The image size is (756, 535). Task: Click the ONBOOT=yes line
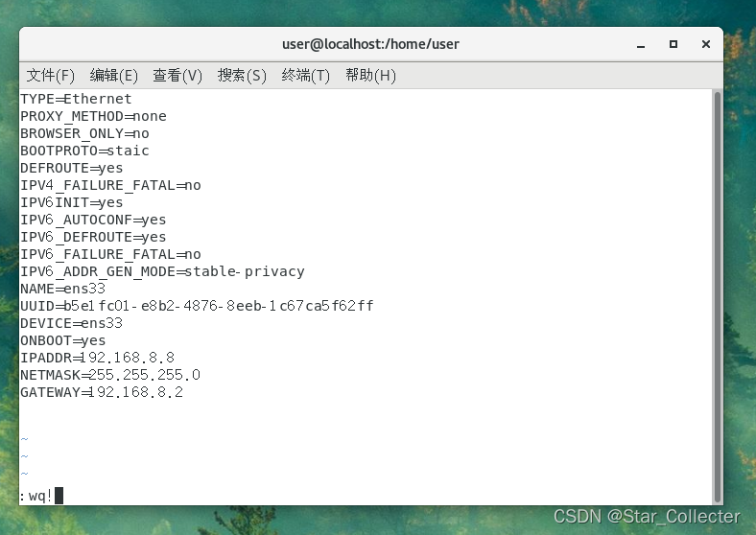(62, 340)
